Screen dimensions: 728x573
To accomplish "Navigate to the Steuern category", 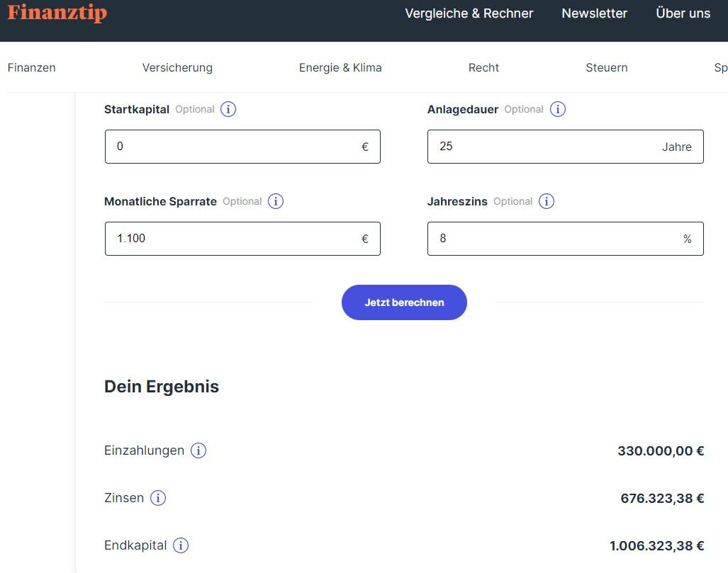I will pos(606,68).
